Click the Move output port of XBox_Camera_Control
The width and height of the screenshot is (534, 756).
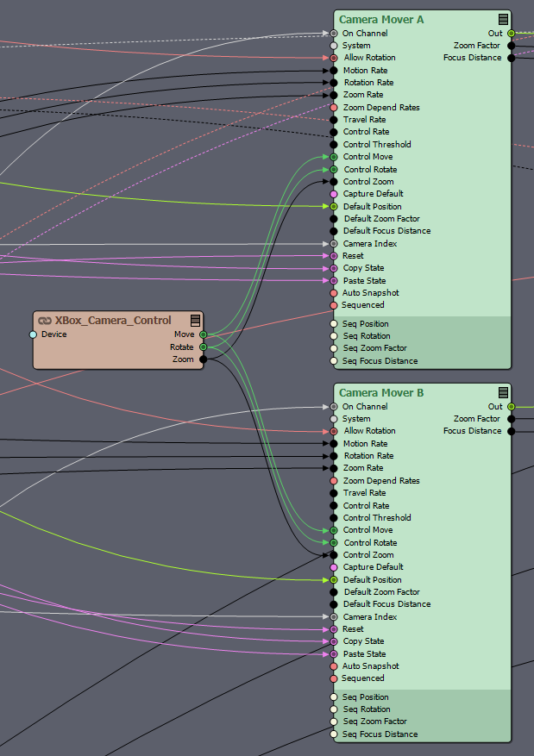pos(203,334)
